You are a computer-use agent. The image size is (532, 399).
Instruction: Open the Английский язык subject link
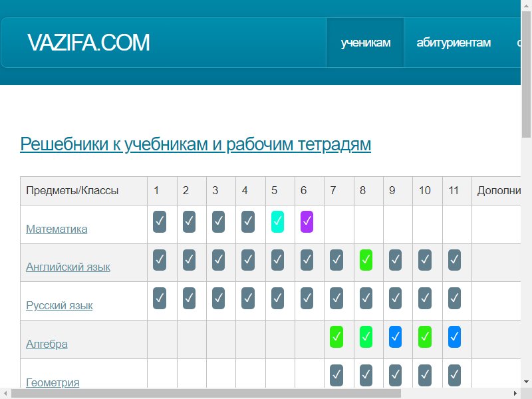68,267
